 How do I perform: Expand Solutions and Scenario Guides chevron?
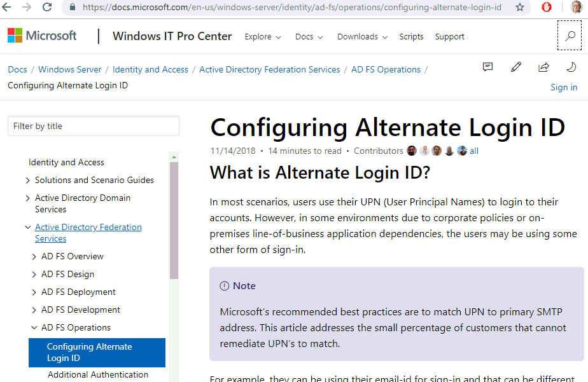pyautogui.click(x=27, y=181)
